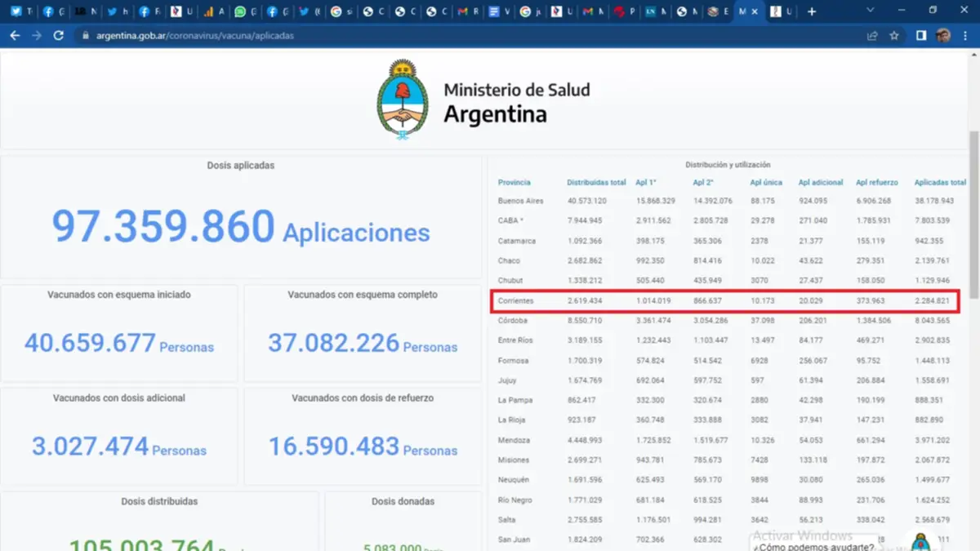Click the Dosis distribuidas card title

159,501
